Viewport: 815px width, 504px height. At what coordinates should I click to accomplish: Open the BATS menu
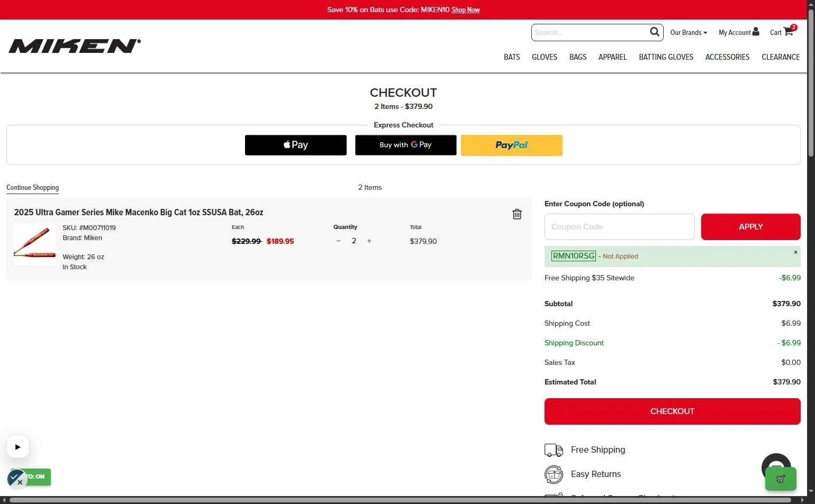point(512,57)
